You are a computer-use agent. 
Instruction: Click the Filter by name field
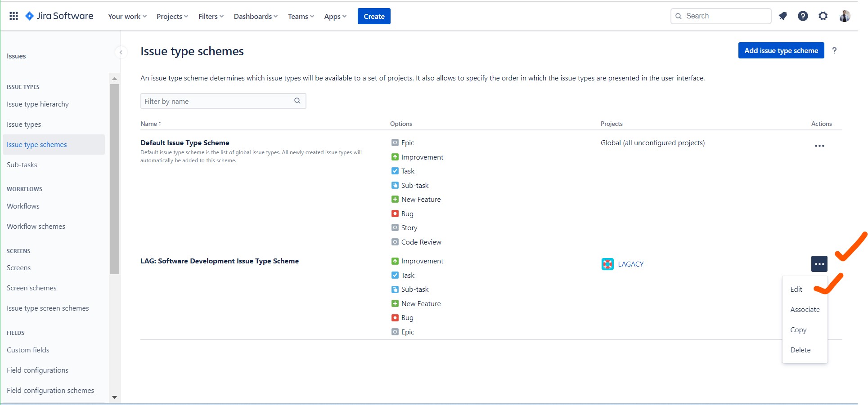point(218,102)
